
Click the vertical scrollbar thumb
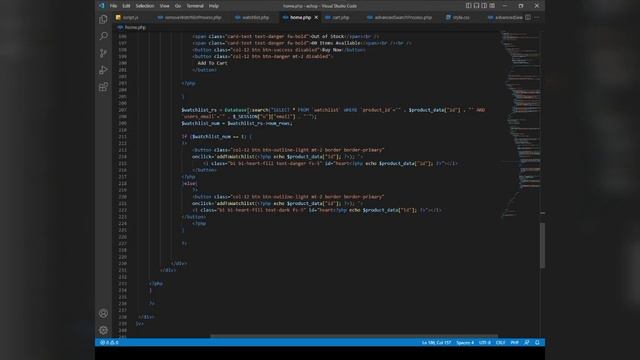point(542,245)
